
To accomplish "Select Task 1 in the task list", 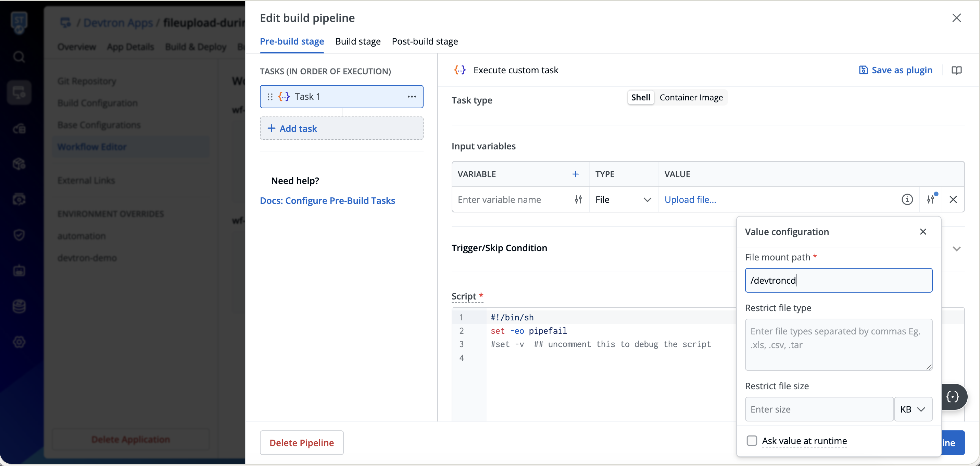I will pos(341,97).
